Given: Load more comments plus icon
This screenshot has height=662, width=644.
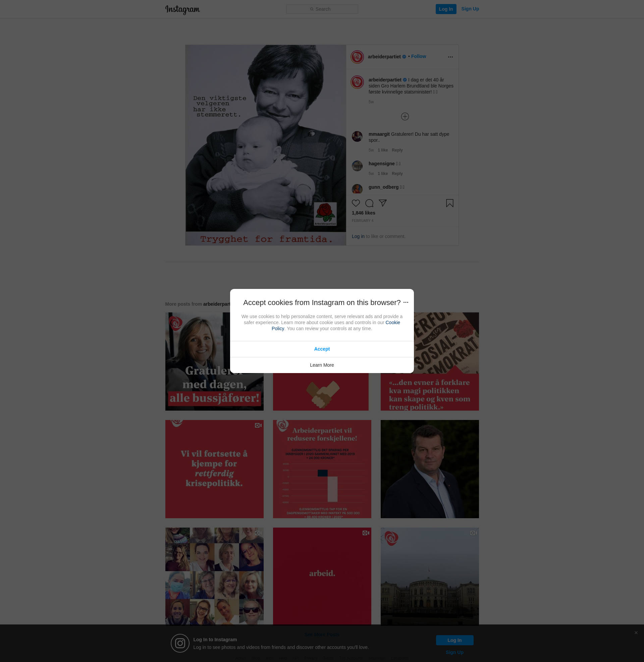Looking at the screenshot, I should click(405, 117).
